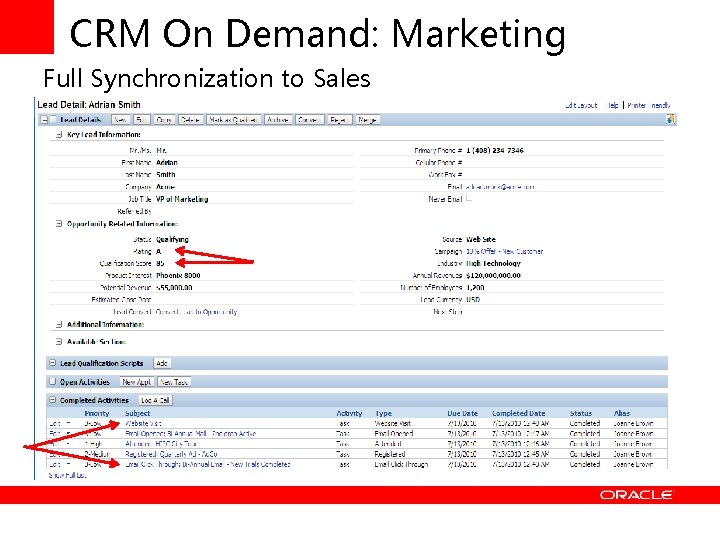The image size is (720, 540).
Task: Toggle the Additional Information section expander
Action: coord(59,324)
